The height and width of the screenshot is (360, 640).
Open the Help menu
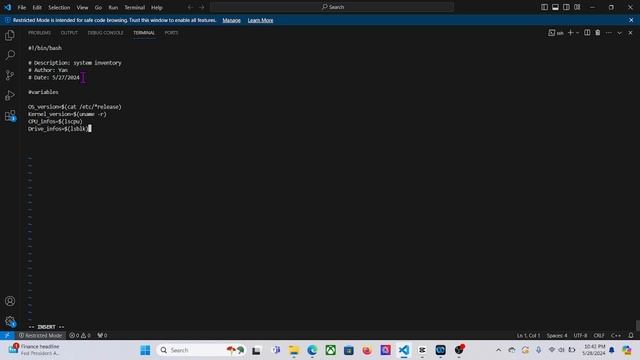(x=157, y=7)
